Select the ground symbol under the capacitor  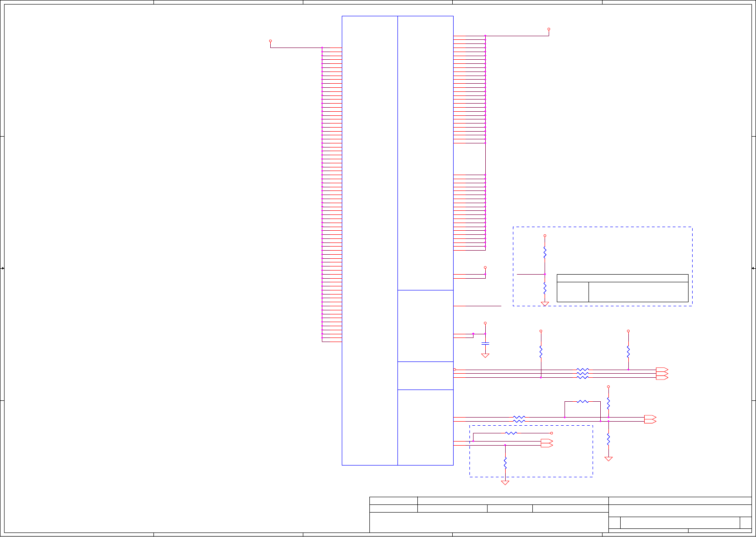(x=485, y=356)
